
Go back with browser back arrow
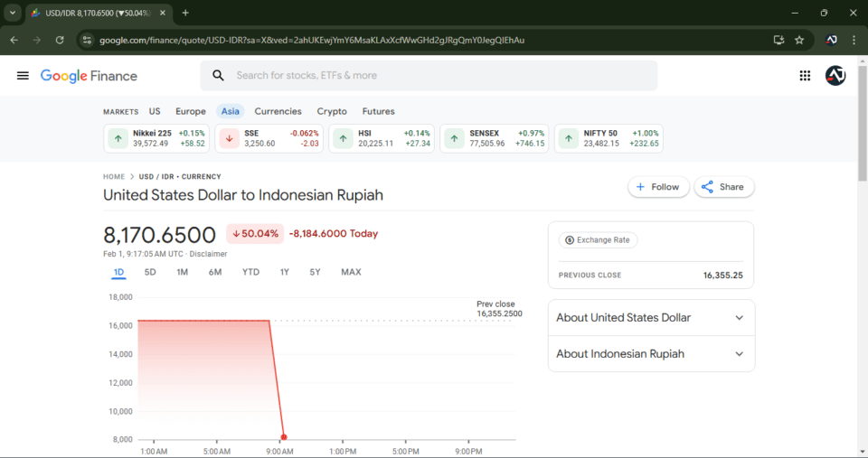click(x=14, y=40)
